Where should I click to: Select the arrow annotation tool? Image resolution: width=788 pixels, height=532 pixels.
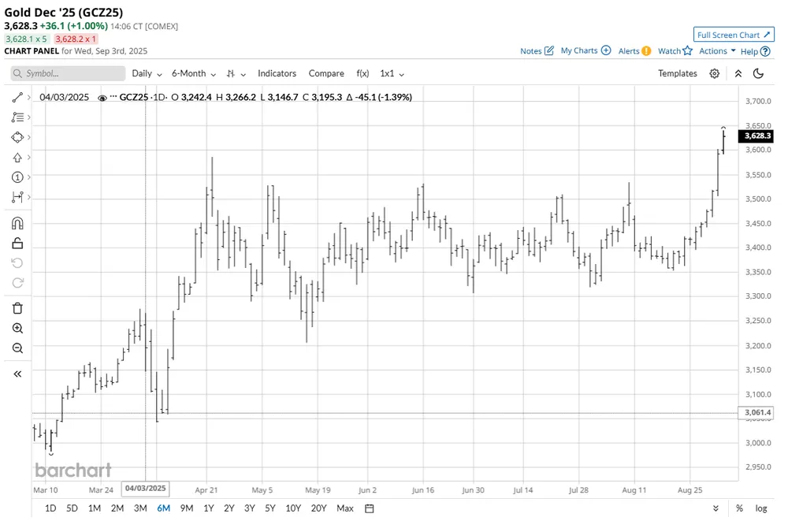point(17,157)
